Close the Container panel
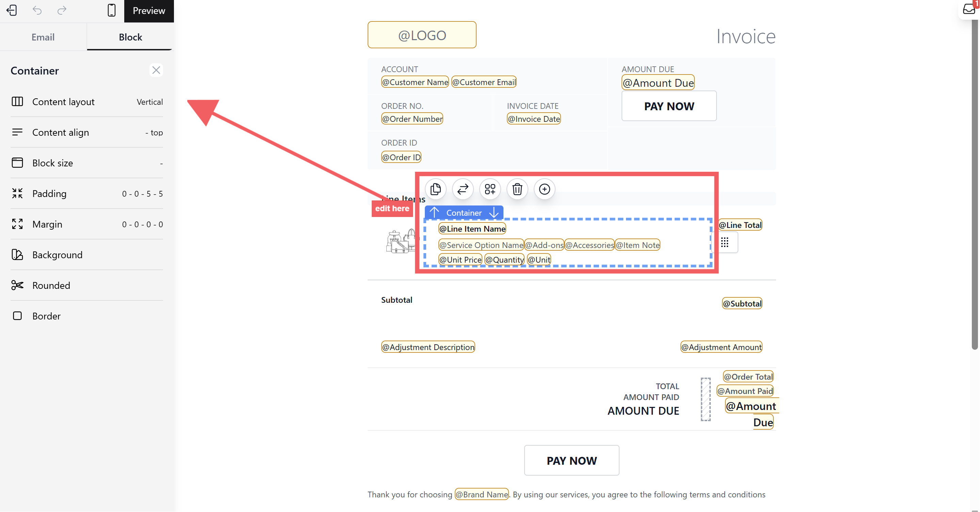The height and width of the screenshot is (512, 980). pyautogui.click(x=156, y=70)
